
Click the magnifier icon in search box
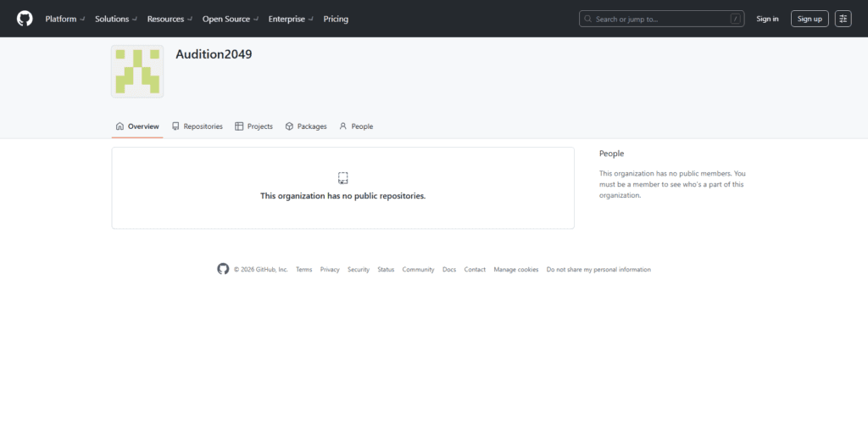click(588, 19)
